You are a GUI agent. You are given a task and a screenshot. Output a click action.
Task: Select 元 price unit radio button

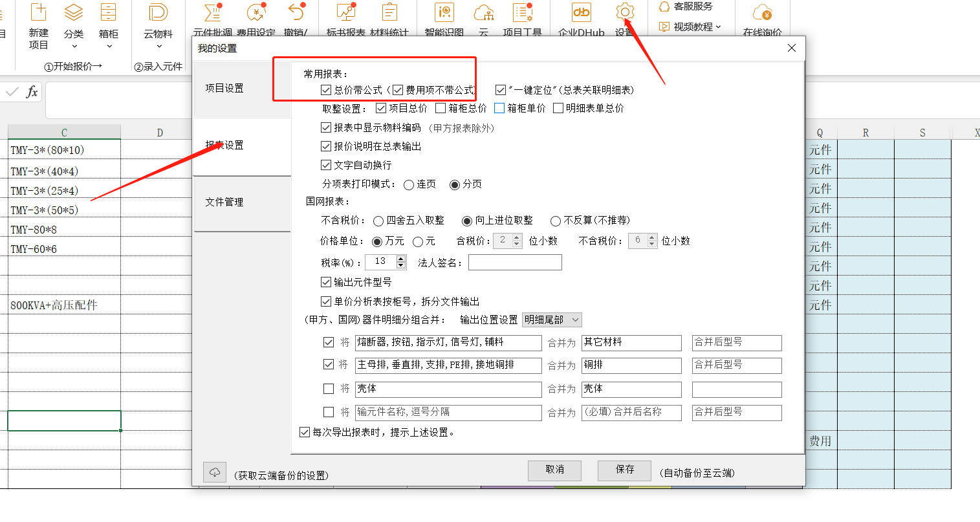pos(418,242)
